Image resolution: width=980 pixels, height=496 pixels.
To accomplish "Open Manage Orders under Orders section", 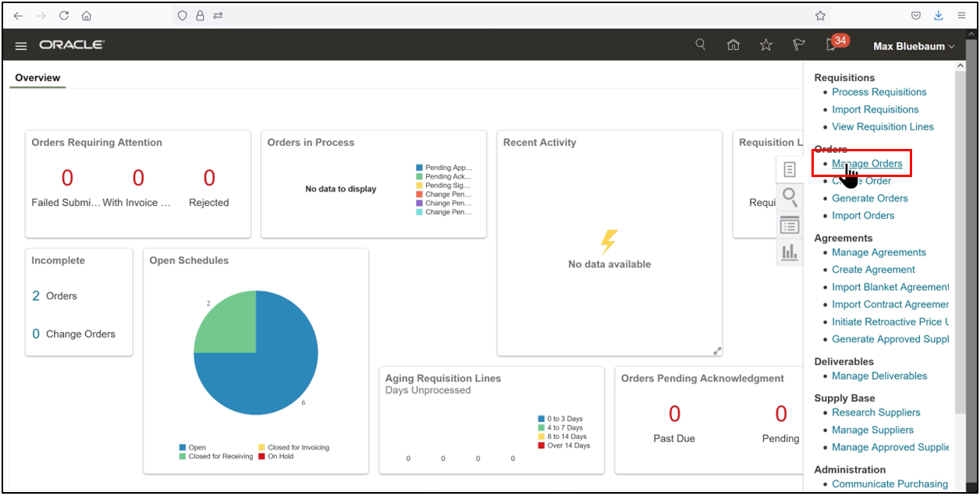I will [x=867, y=163].
